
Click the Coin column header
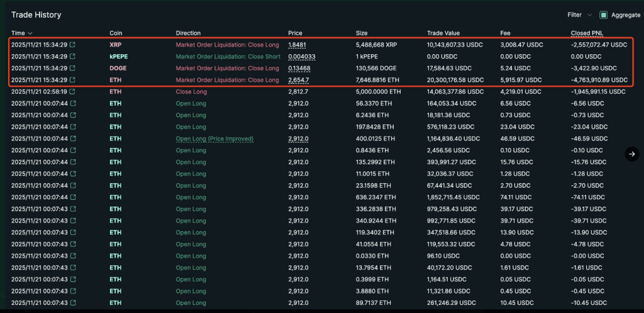(x=116, y=33)
